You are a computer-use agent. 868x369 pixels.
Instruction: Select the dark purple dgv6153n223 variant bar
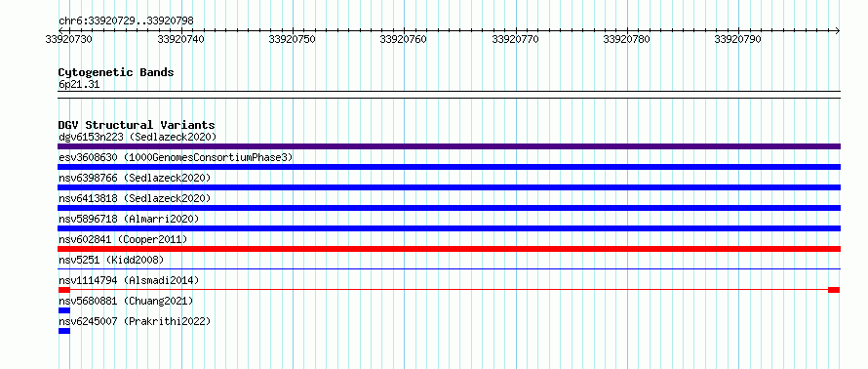449,146
